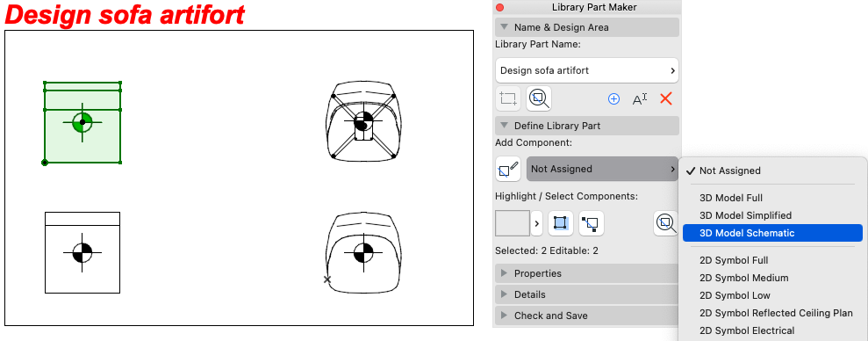
Task: Expand the Check and Save section
Action: click(x=587, y=316)
